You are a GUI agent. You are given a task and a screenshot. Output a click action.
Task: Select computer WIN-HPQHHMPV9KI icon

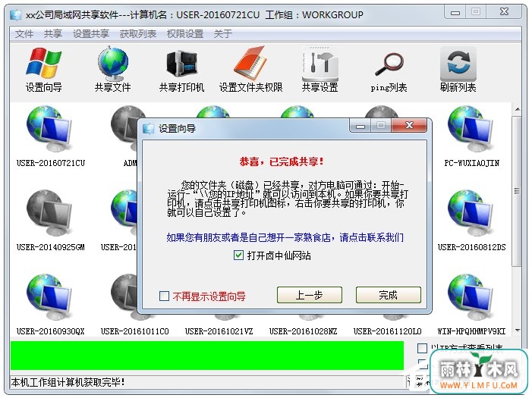pos(471,297)
